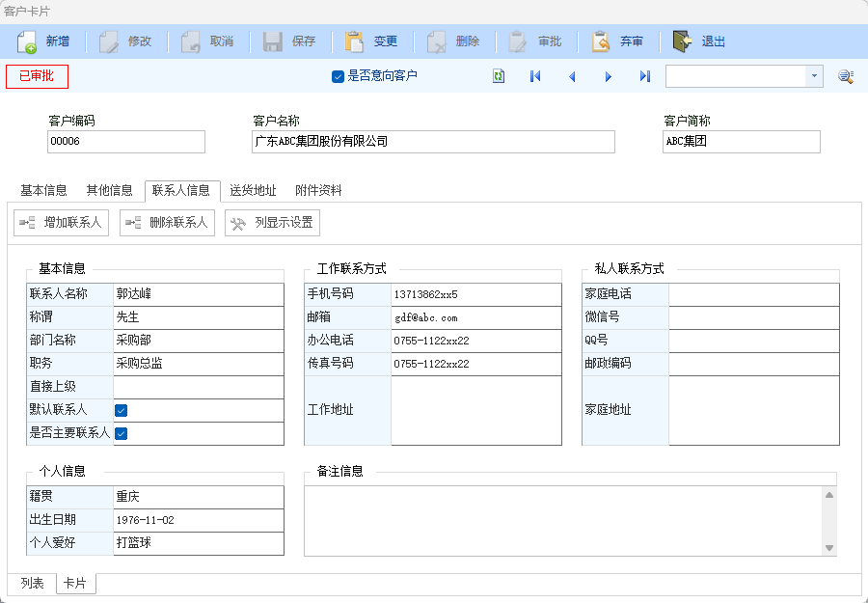This screenshot has height=603, width=868.
Task: Go to the next record arrow
Action: coord(609,76)
